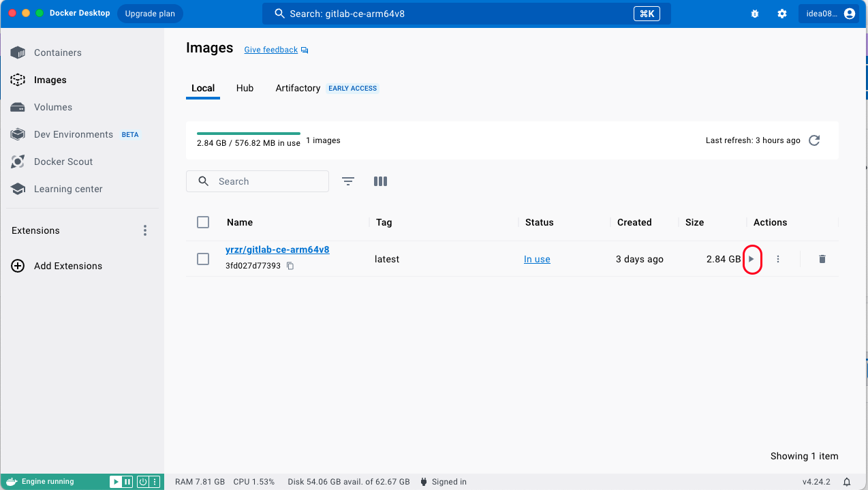Refresh the images list
This screenshot has height=490, width=868.
(814, 140)
